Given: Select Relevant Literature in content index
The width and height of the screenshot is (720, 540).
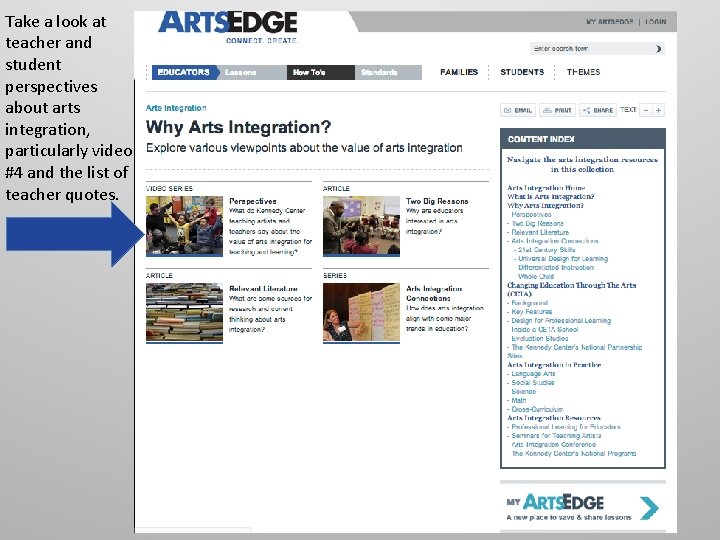Looking at the screenshot, I should coord(540,232).
